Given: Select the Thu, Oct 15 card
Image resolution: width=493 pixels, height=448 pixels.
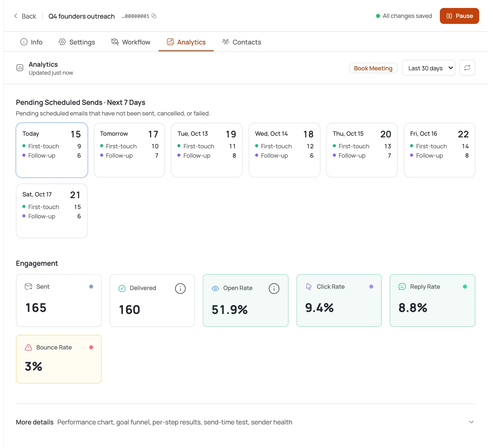Looking at the screenshot, I should pyautogui.click(x=362, y=150).
